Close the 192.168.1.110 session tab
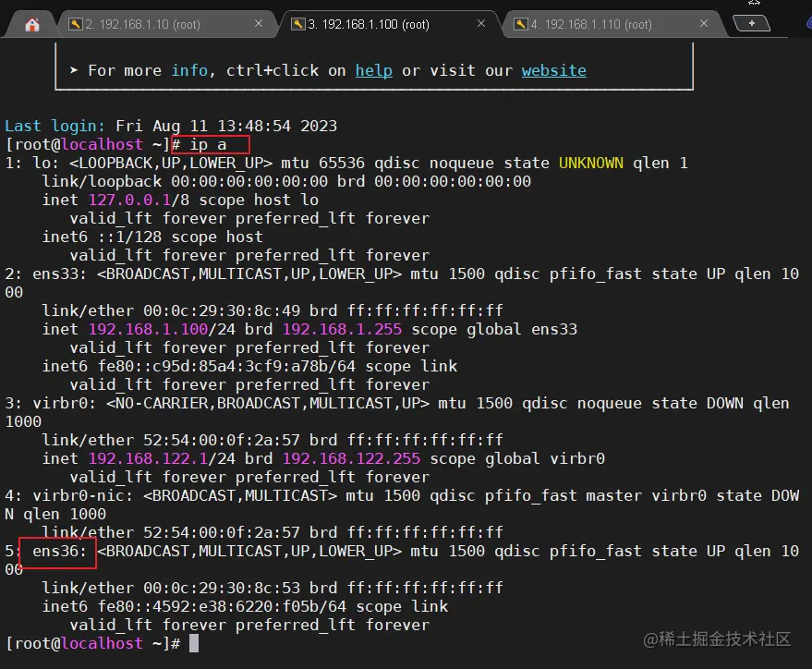Screen dimensions: 812x669 tap(704, 23)
